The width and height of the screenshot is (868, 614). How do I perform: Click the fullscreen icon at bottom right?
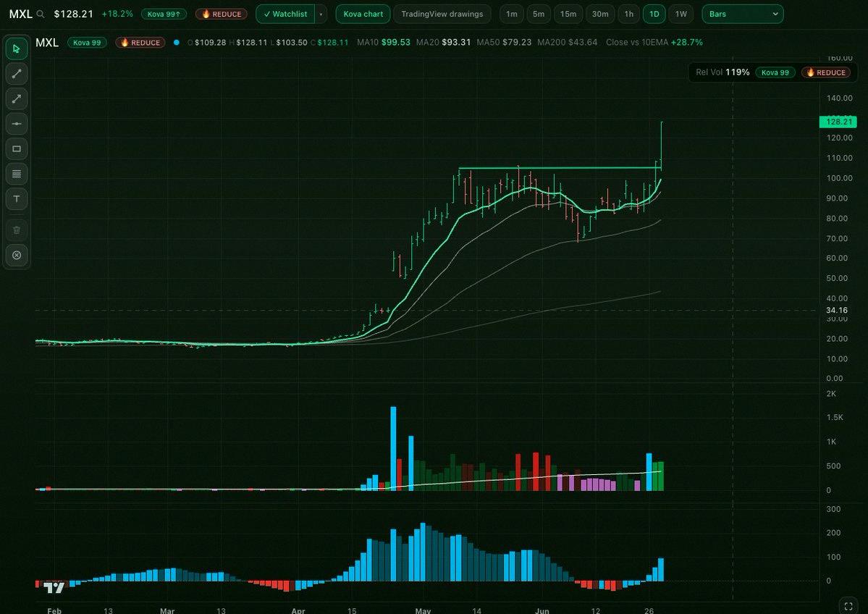(x=848, y=606)
